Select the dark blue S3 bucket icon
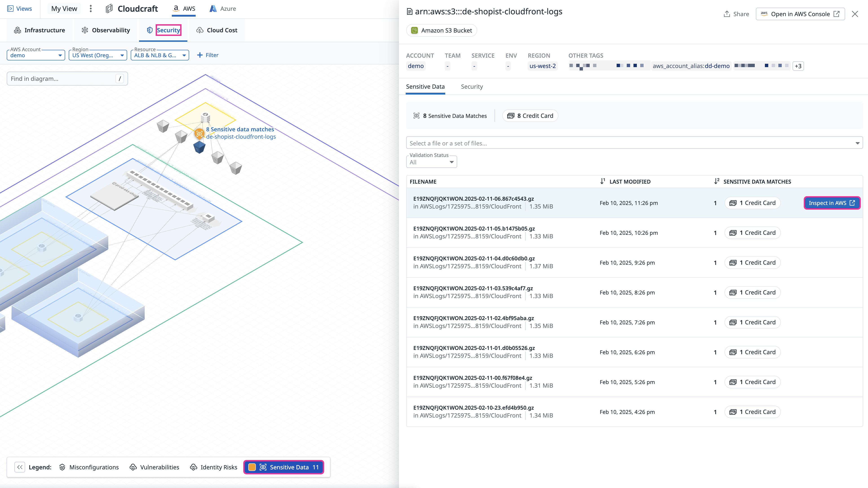The width and height of the screenshot is (868, 488). coord(199,147)
